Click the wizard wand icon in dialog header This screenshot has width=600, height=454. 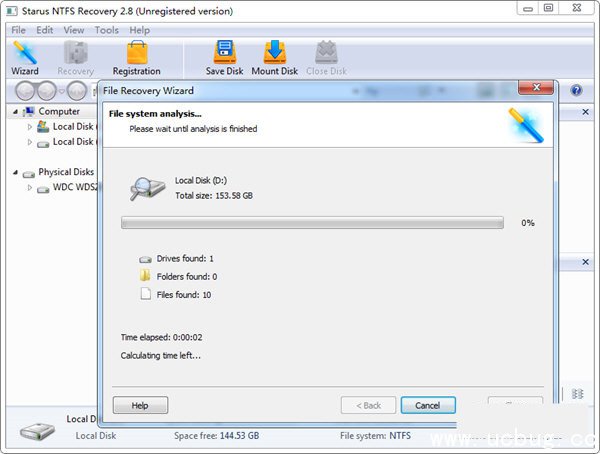click(526, 125)
